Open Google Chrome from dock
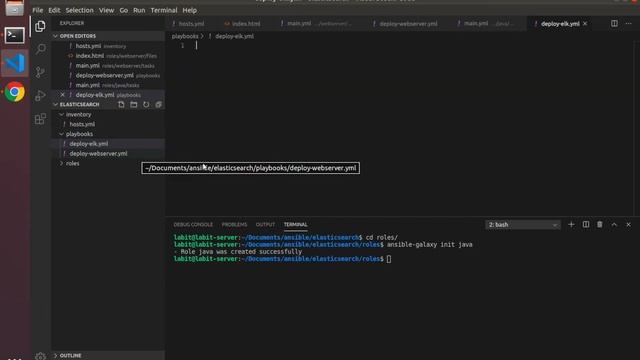This screenshot has height=360, width=640. click(15, 92)
